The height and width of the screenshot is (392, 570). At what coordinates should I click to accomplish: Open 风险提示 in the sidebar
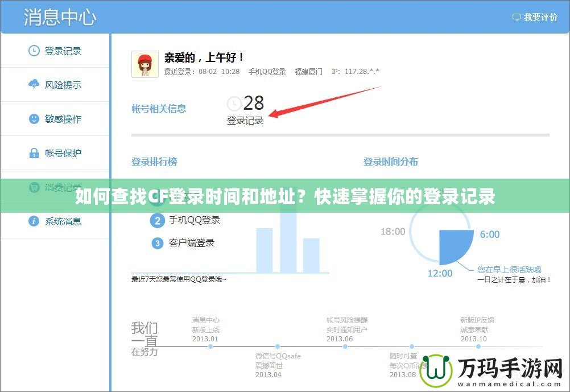[55, 84]
